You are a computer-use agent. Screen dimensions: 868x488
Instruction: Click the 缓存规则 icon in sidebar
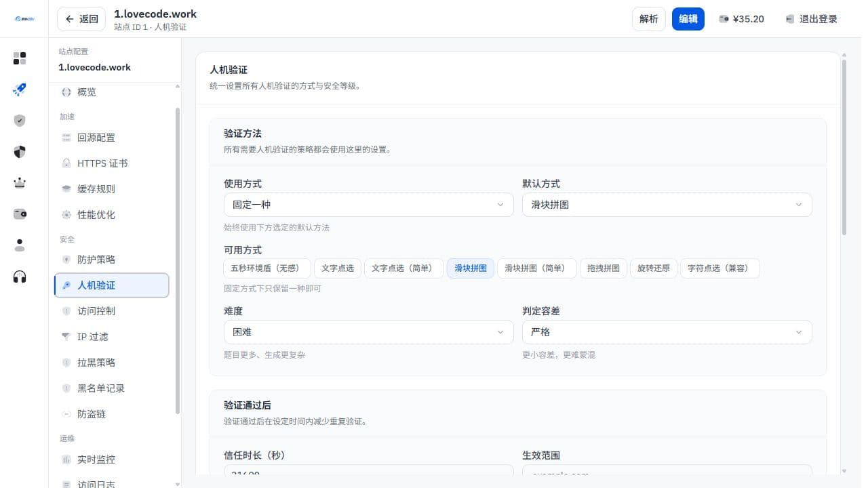(x=66, y=189)
